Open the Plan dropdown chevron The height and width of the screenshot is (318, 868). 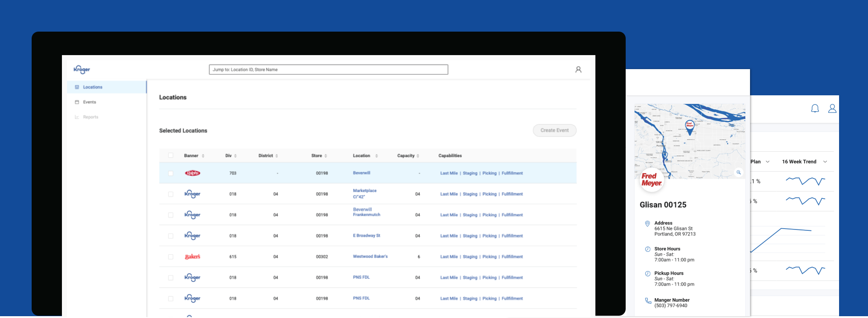[x=768, y=162]
